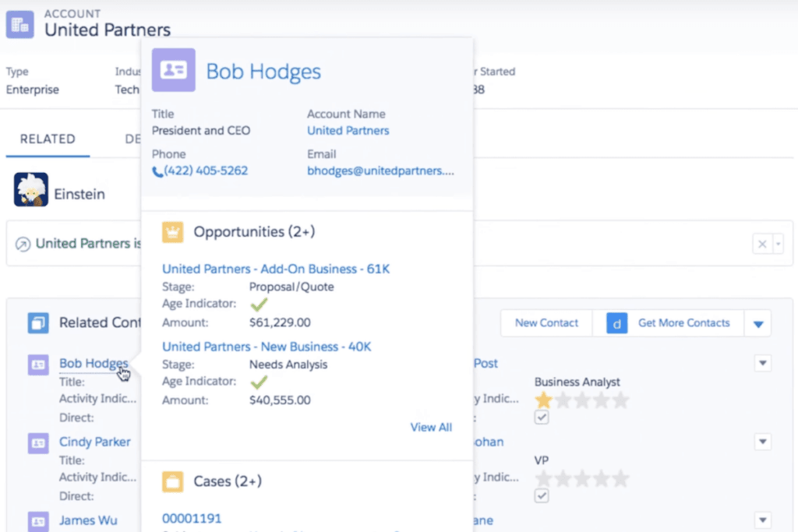Open the James Wu contact link
Viewport: 798px width, 532px height.
tap(88, 520)
